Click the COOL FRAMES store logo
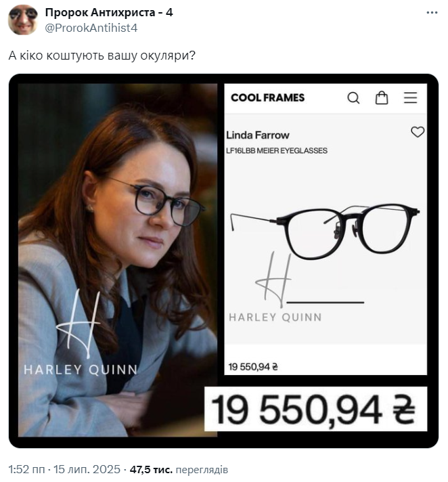 (x=267, y=97)
